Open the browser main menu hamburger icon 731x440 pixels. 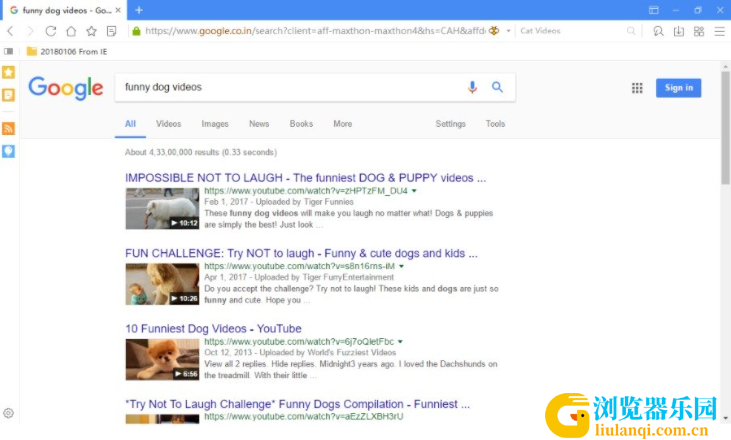[x=719, y=31]
